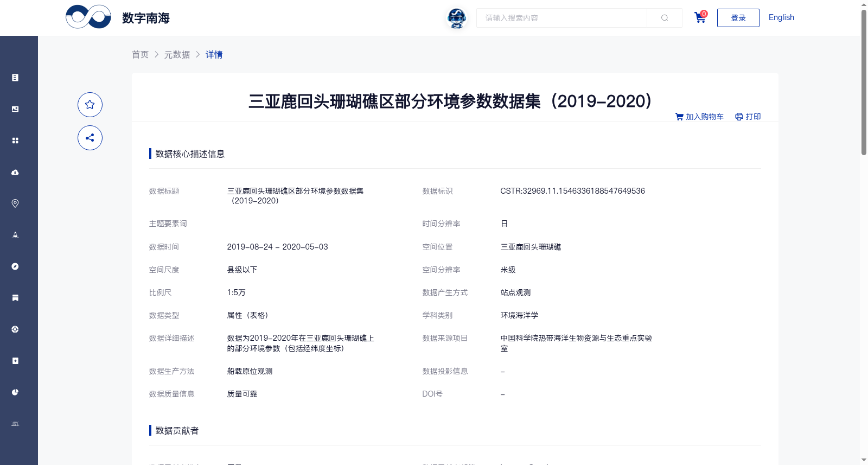Click the magnifier search button
This screenshot has width=868, height=465.
tap(665, 18)
